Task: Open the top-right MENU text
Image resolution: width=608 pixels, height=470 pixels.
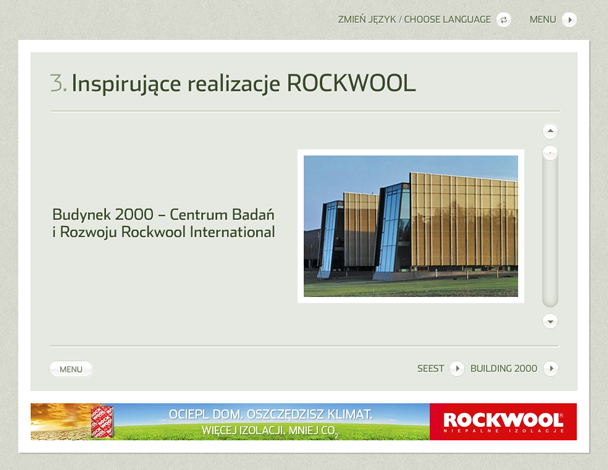Action: point(543,19)
